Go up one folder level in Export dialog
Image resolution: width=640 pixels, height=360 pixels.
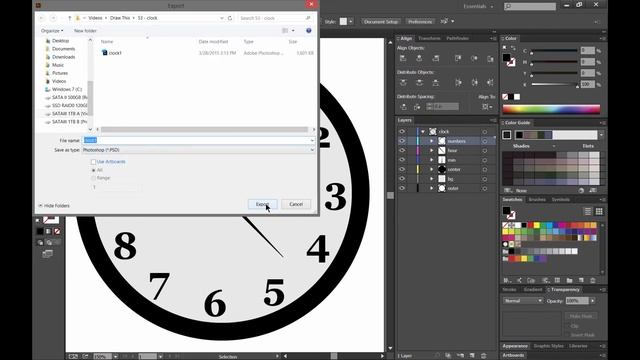click(69, 18)
